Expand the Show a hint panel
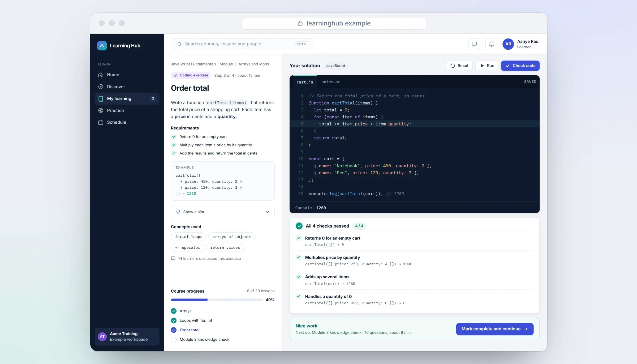637x364 pixels. (223, 212)
